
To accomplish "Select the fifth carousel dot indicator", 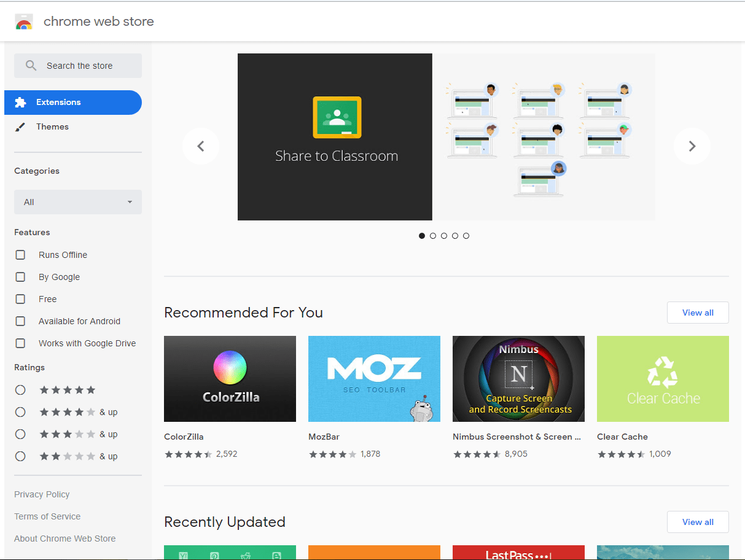I will (x=466, y=236).
